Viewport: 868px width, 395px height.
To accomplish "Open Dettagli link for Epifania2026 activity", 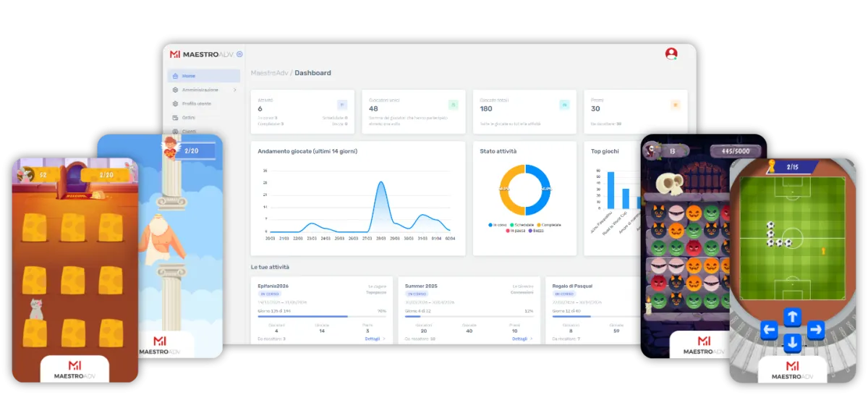I will (x=372, y=339).
